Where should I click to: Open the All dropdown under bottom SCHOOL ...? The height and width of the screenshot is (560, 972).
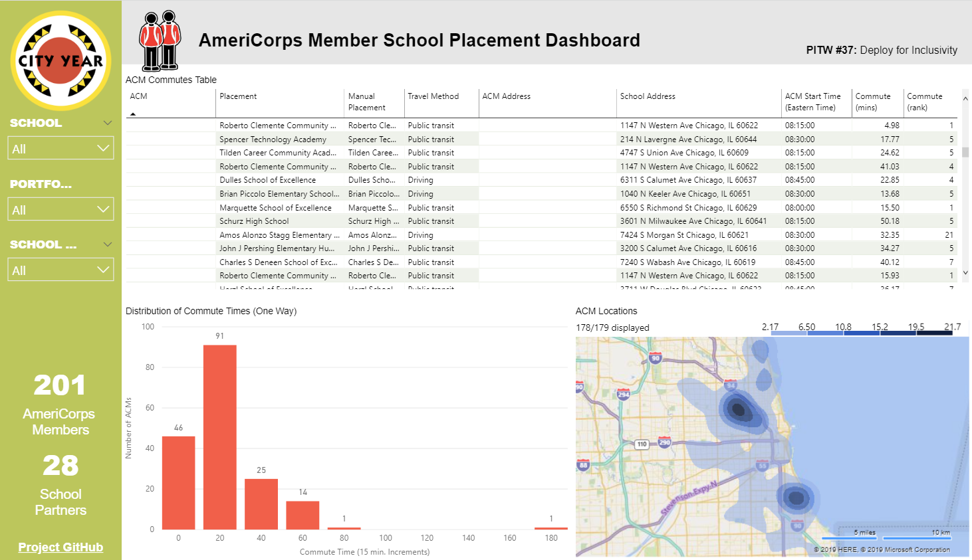click(x=61, y=270)
